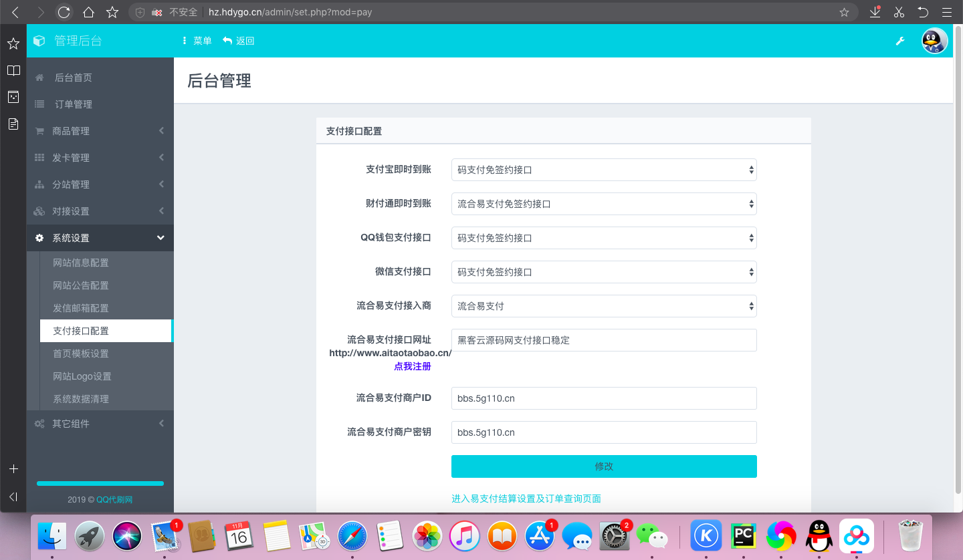Go to browser home page icon
963x560 pixels.
88,12
